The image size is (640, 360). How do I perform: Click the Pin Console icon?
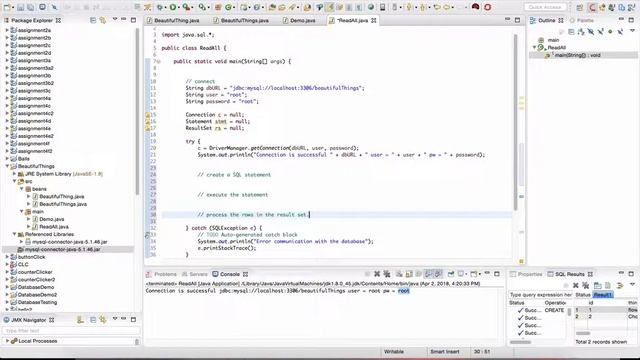(x=451, y=274)
